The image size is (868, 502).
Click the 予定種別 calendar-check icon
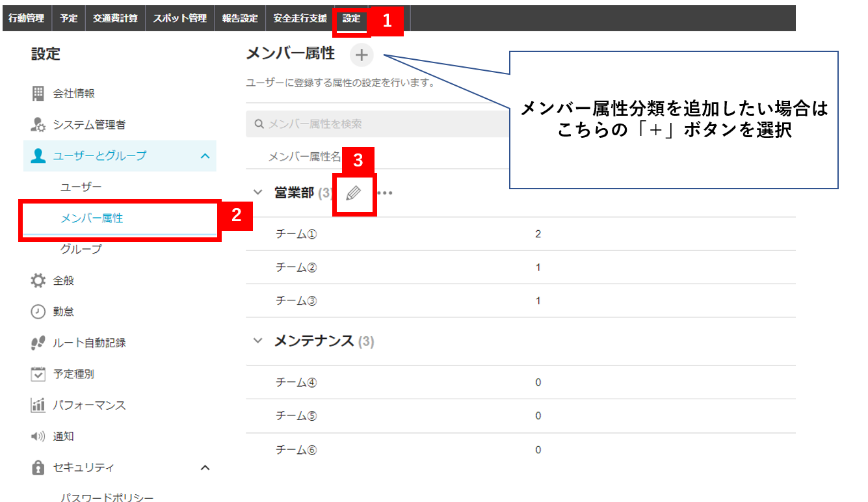38,374
